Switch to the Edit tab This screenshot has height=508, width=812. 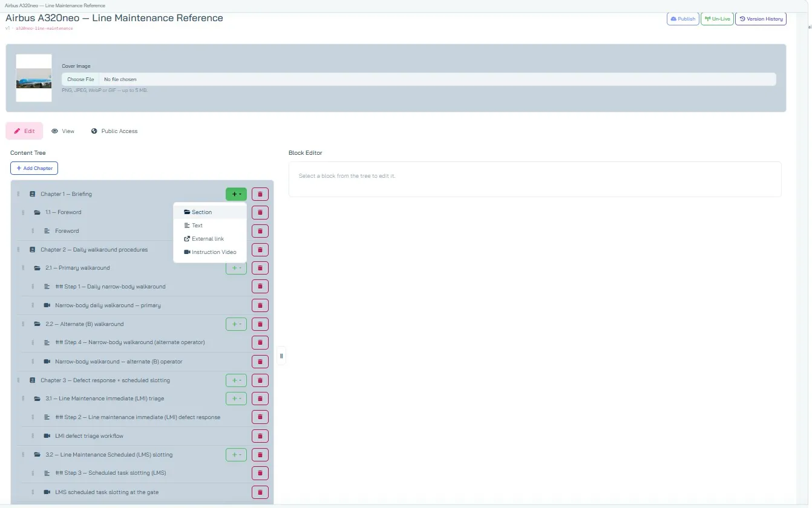pos(24,131)
